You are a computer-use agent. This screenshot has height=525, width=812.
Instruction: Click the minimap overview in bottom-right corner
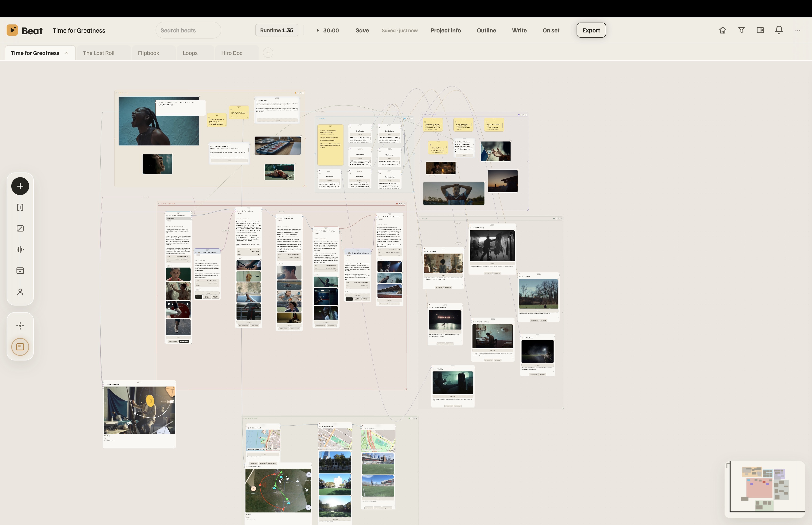(765, 489)
